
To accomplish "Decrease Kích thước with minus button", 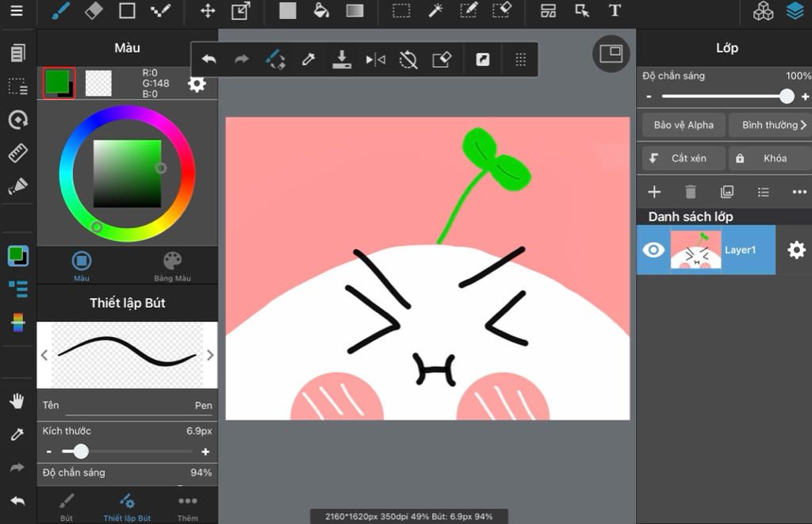I will pos(48,452).
